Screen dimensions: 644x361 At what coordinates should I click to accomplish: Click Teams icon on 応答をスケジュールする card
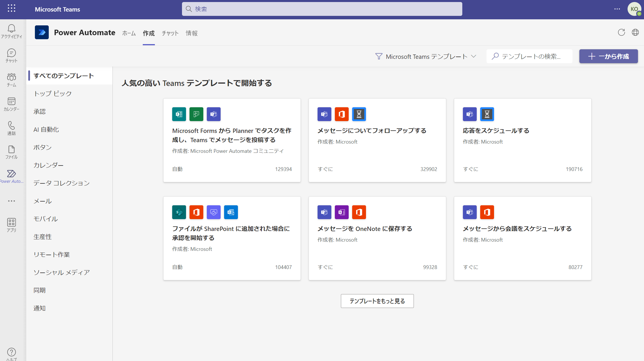pyautogui.click(x=470, y=114)
